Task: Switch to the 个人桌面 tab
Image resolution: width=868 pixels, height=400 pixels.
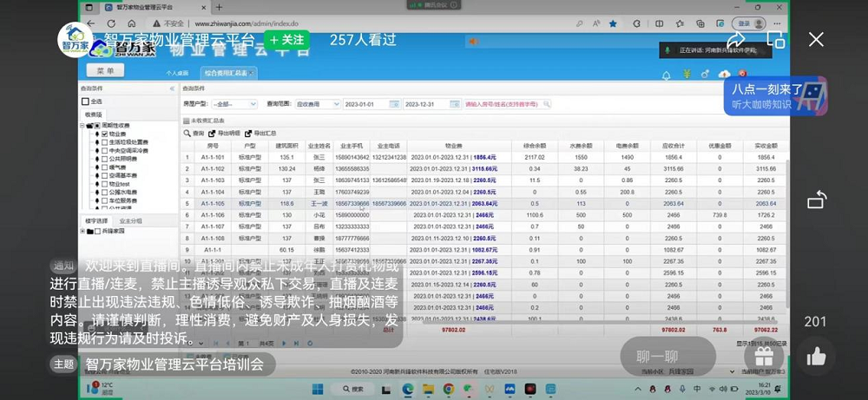Action: tap(177, 73)
